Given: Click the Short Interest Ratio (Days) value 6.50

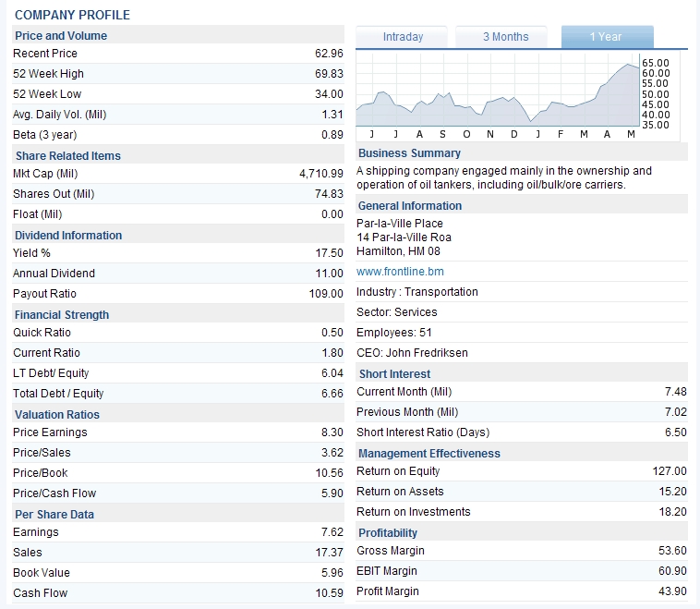Looking at the screenshot, I should [x=675, y=432].
